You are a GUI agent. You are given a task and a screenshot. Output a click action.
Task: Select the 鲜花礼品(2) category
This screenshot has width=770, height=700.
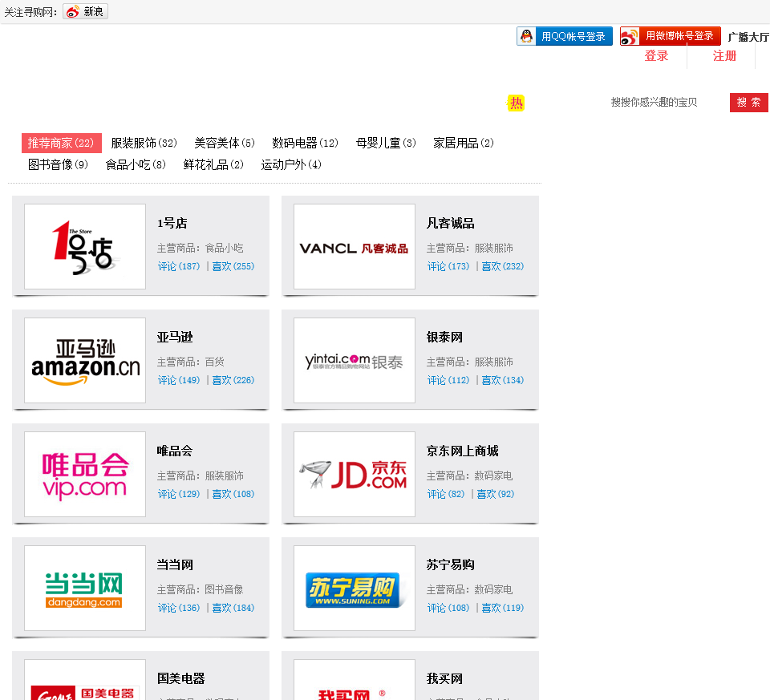point(213,164)
